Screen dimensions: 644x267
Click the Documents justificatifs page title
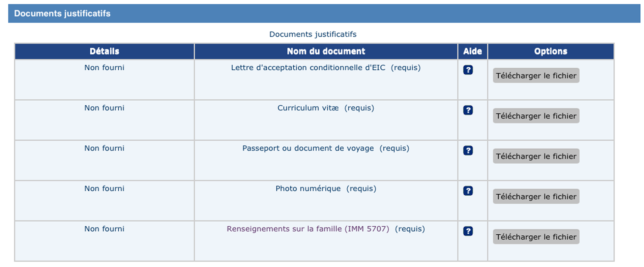[x=313, y=34]
